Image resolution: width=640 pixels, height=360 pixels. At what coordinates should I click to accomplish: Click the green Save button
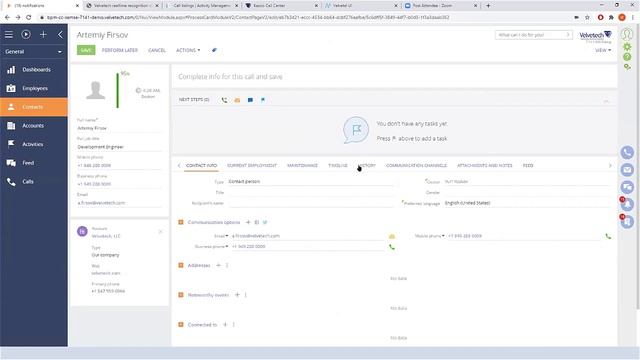[86, 50]
